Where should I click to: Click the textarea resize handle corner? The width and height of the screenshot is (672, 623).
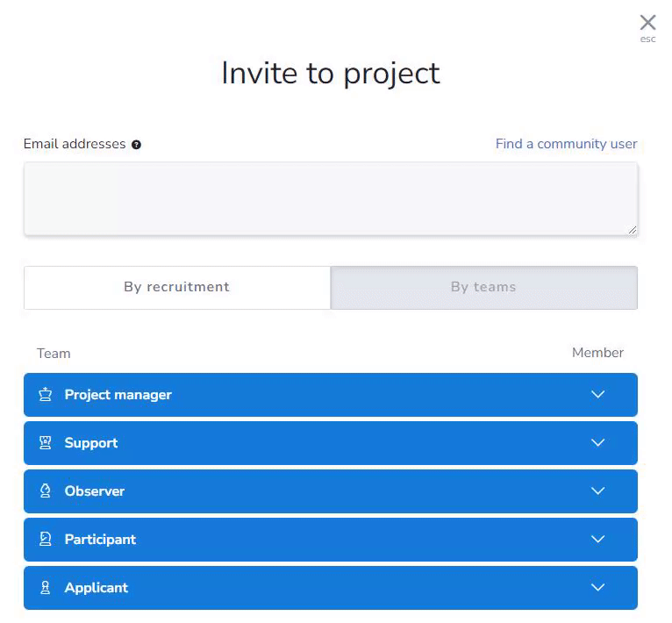point(633,230)
